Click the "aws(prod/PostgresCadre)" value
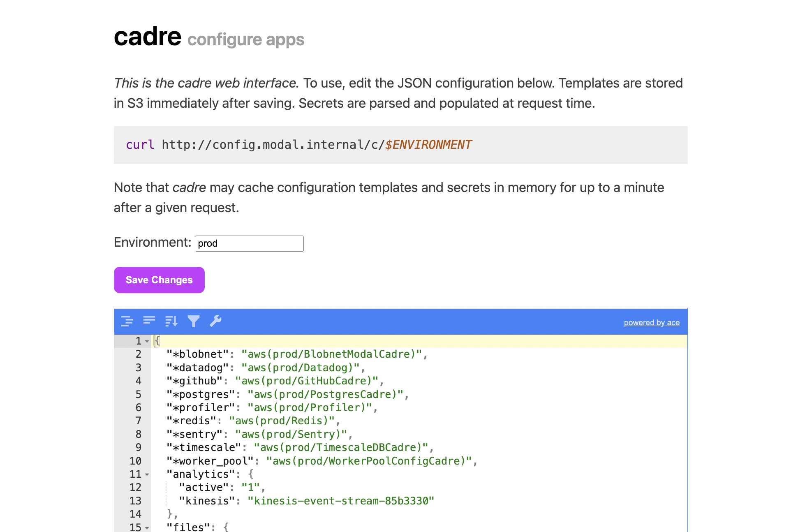The width and height of the screenshot is (805, 532). click(326, 394)
